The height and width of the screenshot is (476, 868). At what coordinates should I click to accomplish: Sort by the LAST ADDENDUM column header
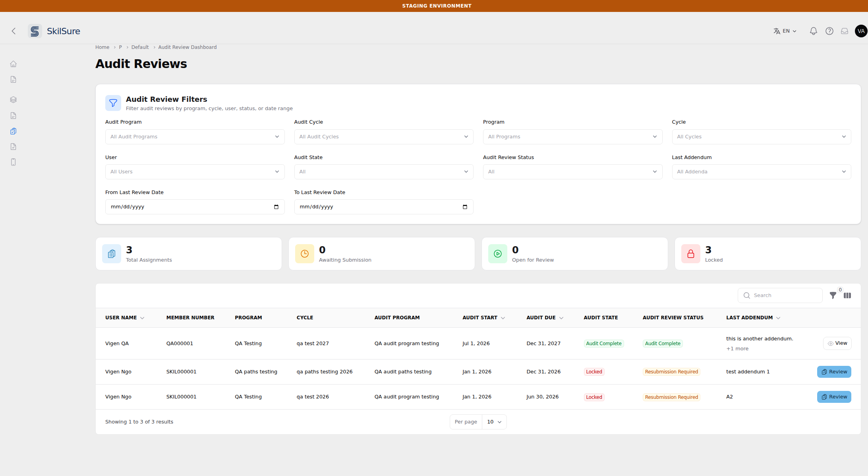tap(753, 318)
